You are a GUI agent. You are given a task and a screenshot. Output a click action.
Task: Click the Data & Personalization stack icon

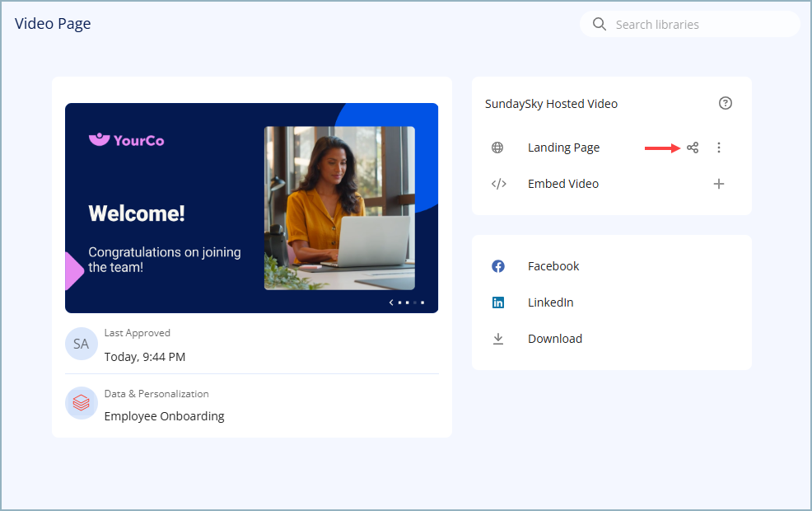pos(81,403)
